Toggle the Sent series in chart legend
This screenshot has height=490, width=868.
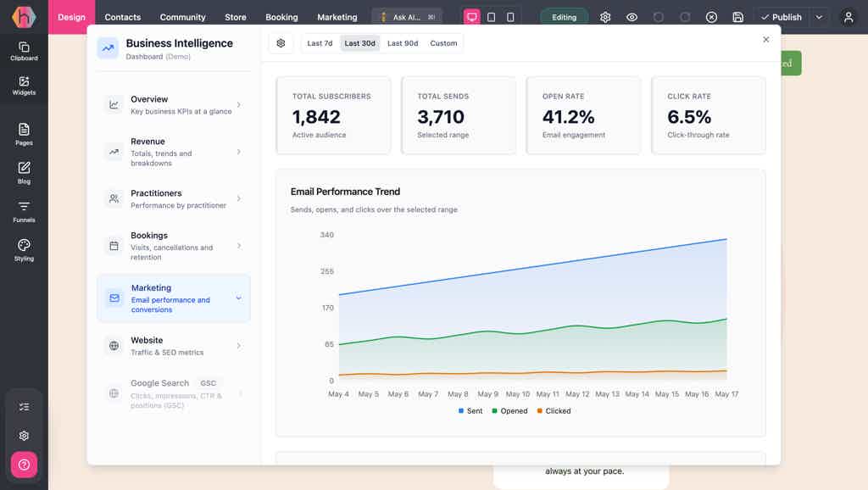point(470,411)
